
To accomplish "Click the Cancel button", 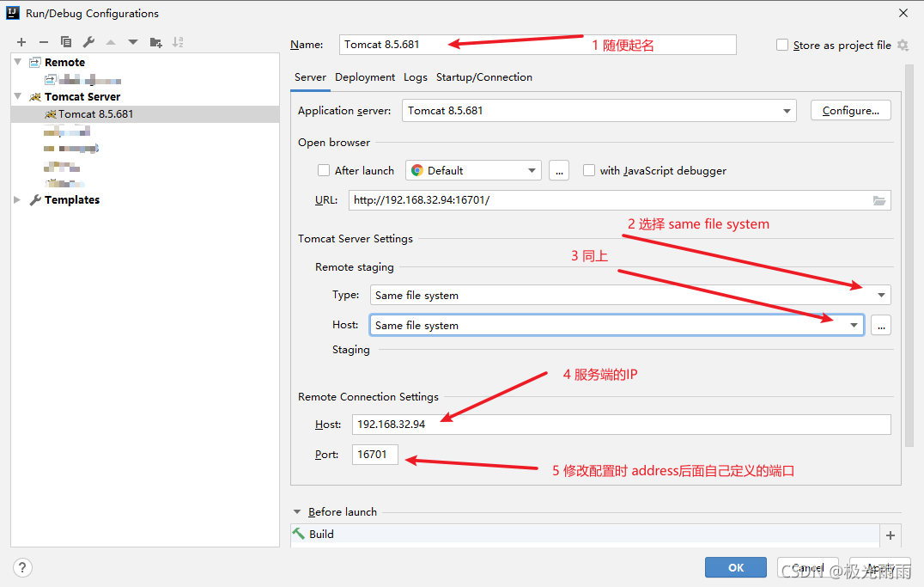I will tap(807, 567).
